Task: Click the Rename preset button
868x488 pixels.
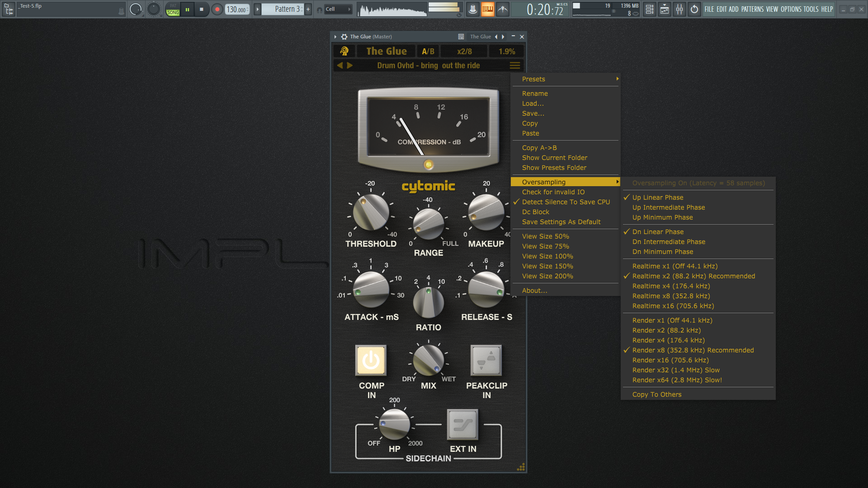Action: click(x=535, y=93)
